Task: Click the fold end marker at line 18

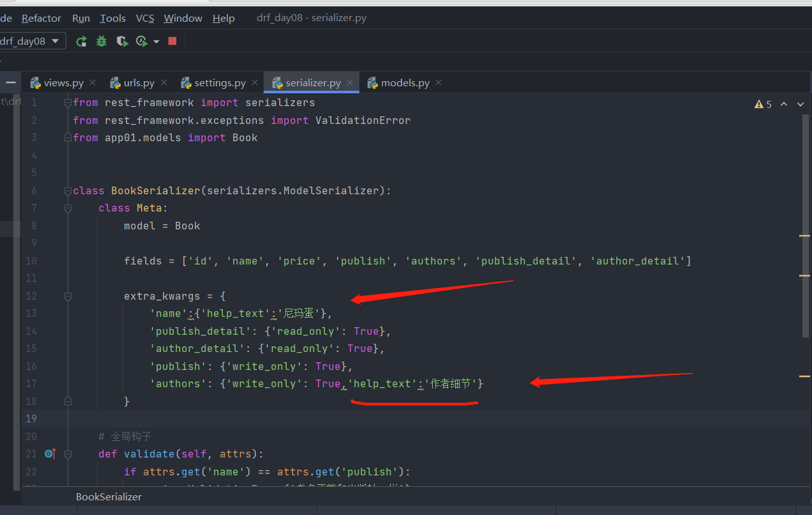Action: tap(68, 401)
